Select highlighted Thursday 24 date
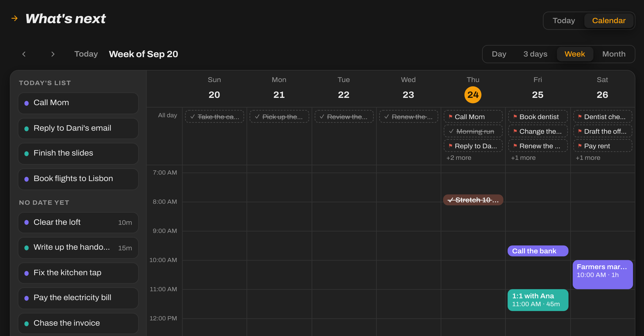The image size is (644, 336). 473,95
